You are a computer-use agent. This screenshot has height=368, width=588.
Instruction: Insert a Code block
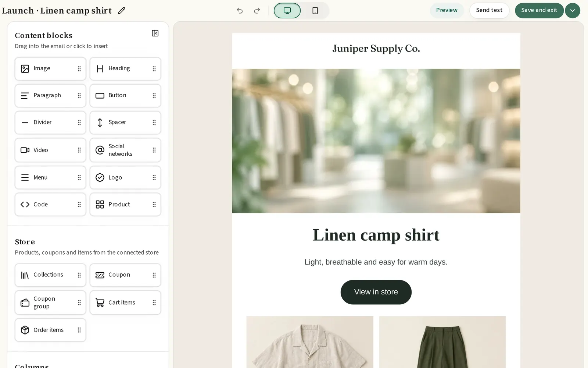(x=50, y=204)
